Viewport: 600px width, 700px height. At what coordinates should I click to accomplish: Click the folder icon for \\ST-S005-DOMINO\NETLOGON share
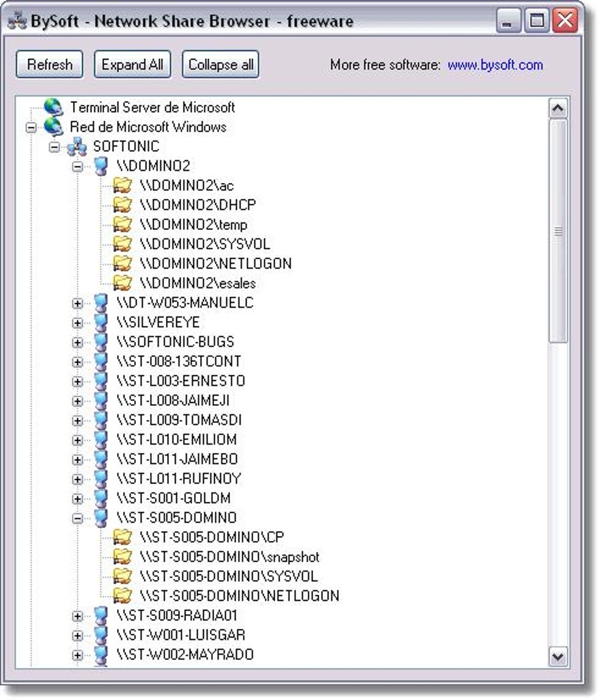122,595
